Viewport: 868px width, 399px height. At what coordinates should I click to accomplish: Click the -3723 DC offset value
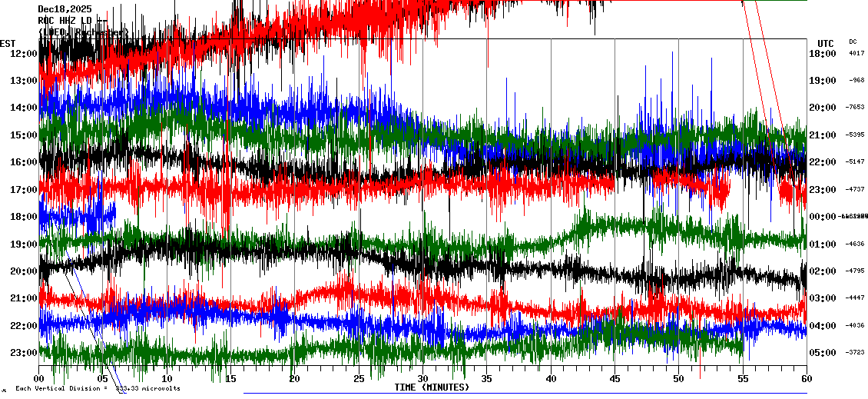(x=855, y=352)
